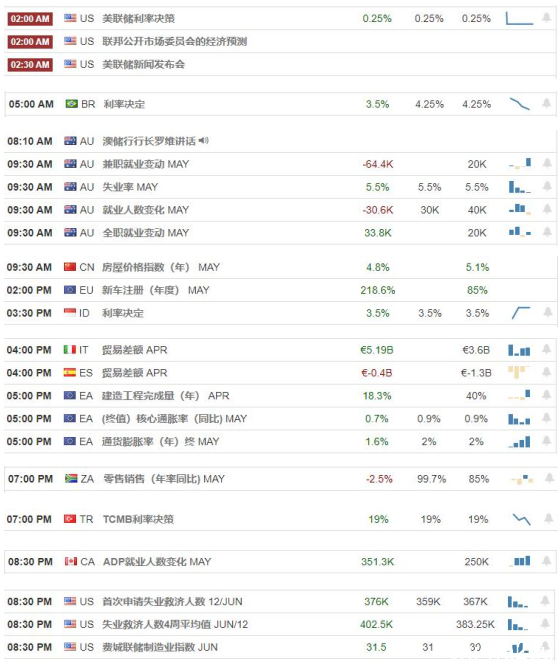
Task: Click alert bell for ZA 零售销售 MAY
Action: tap(549, 478)
